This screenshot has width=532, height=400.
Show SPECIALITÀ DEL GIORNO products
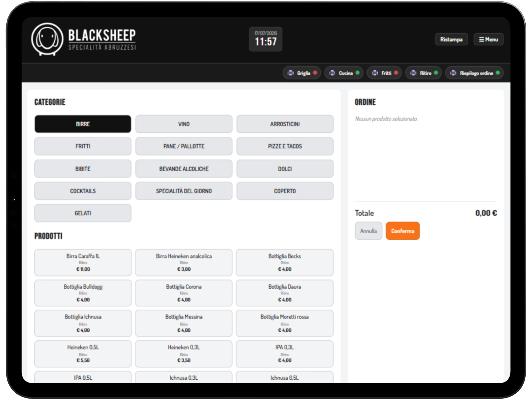click(184, 191)
